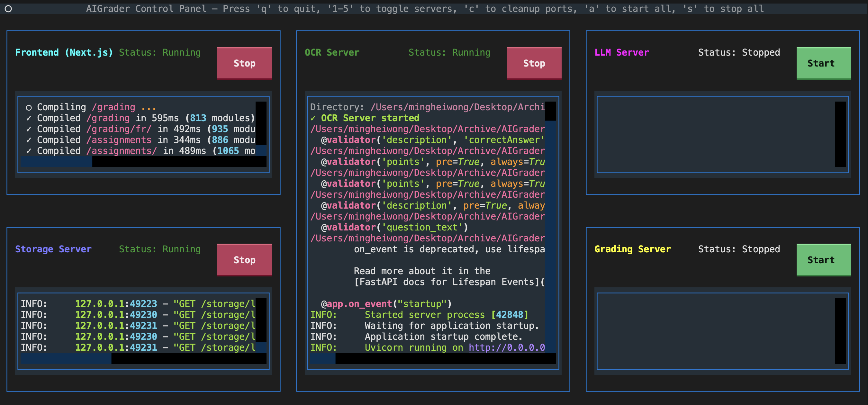Image resolution: width=868 pixels, height=405 pixels.
Task: Click the Frontend log vertical scrollbar
Action: click(x=261, y=129)
